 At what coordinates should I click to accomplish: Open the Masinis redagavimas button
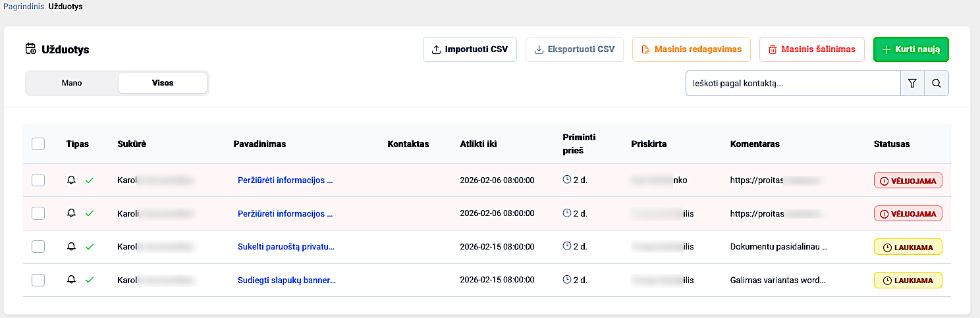[691, 49]
